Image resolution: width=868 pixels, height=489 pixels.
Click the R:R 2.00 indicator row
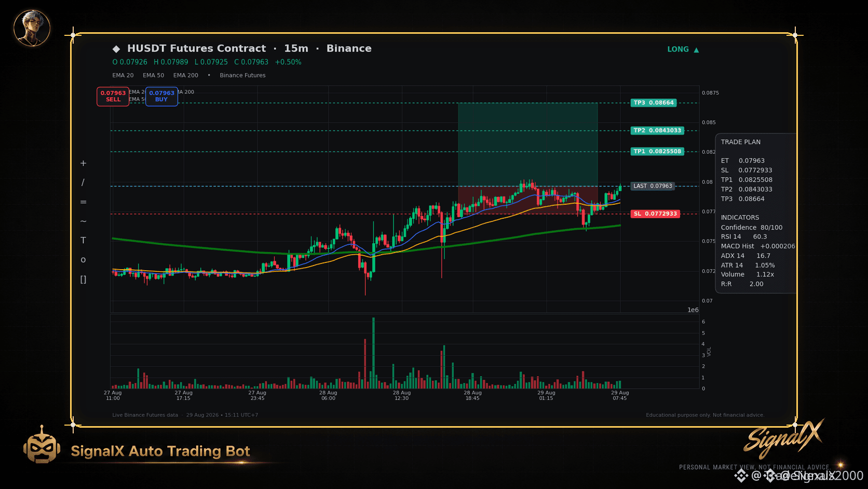742,284
